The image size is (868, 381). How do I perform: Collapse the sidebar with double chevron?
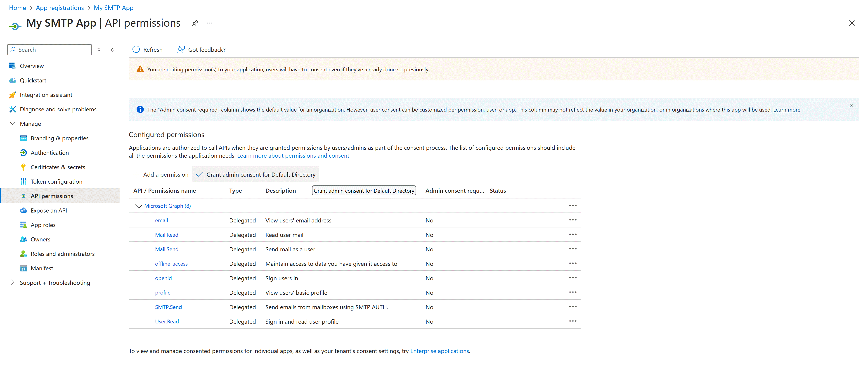pyautogui.click(x=113, y=50)
